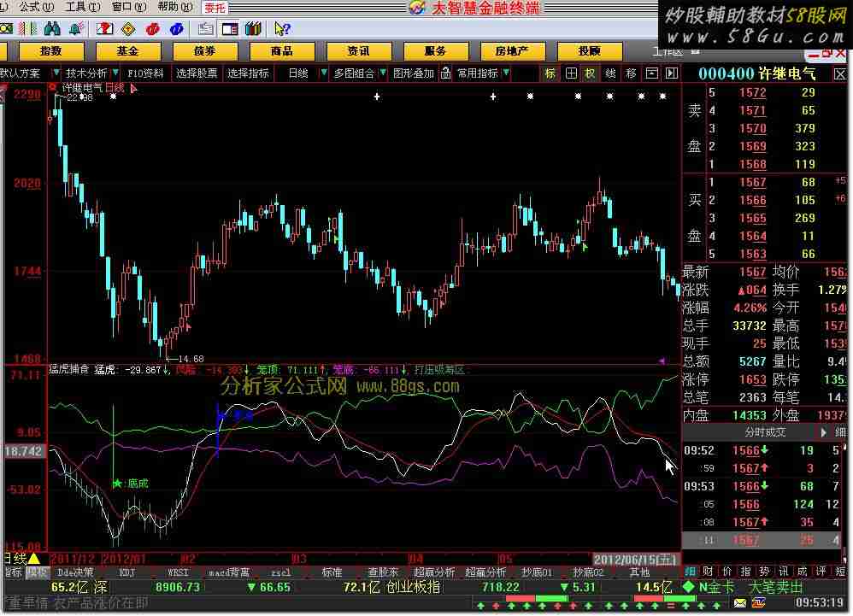Click the yellow triangle beside 日线 label

coord(34,559)
